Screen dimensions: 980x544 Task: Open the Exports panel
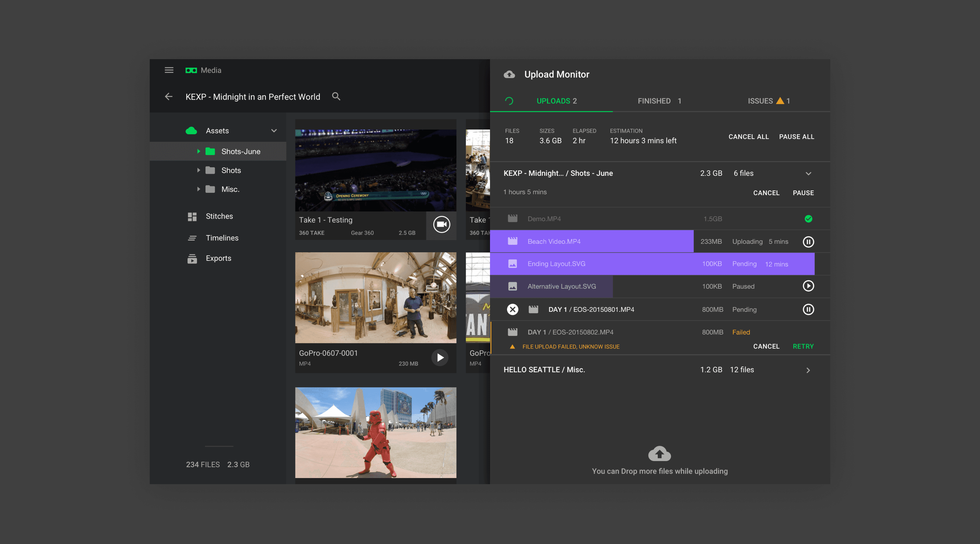218,258
